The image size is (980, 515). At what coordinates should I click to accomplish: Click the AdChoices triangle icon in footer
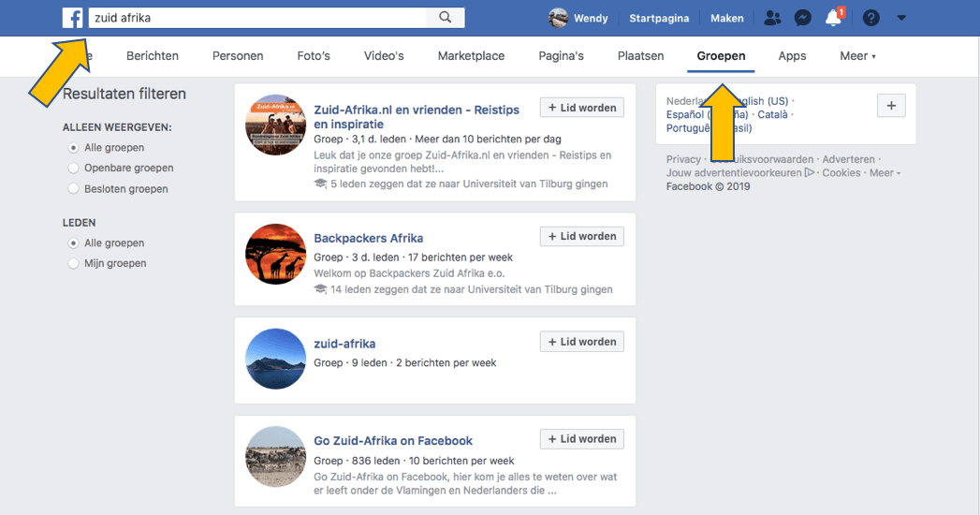point(810,172)
